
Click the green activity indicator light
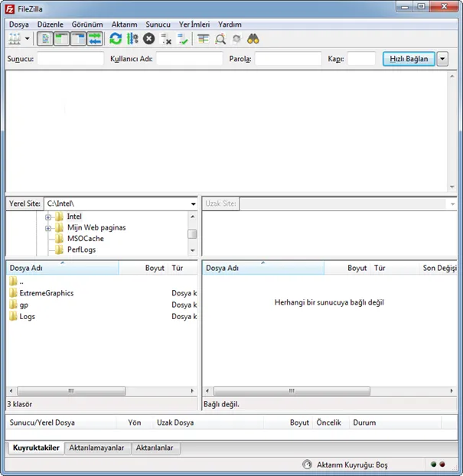click(x=434, y=465)
